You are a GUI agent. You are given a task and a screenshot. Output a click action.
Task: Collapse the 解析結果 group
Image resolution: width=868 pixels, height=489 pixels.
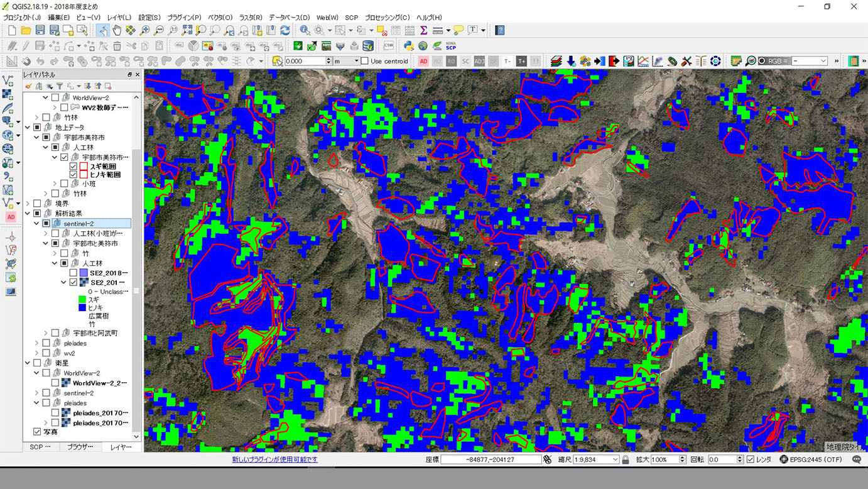click(28, 214)
